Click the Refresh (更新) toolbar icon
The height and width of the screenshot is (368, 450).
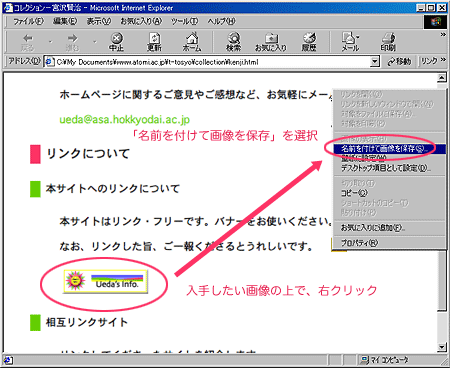tap(154, 42)
